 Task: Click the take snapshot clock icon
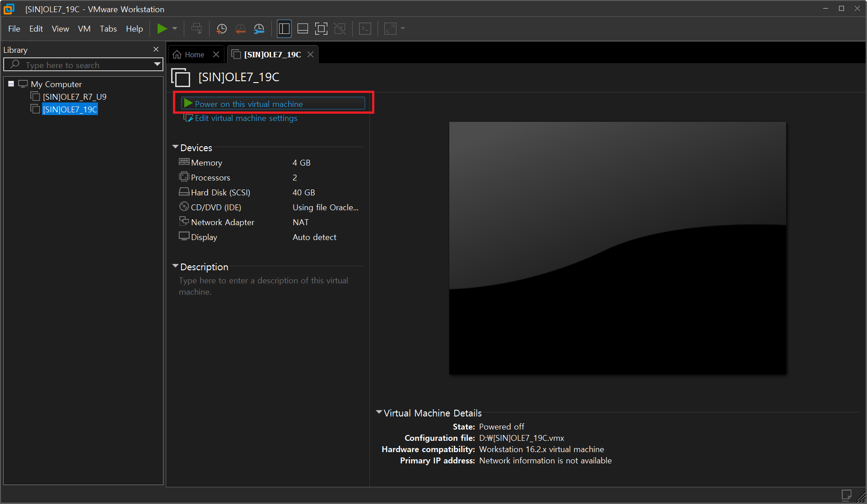221,29
